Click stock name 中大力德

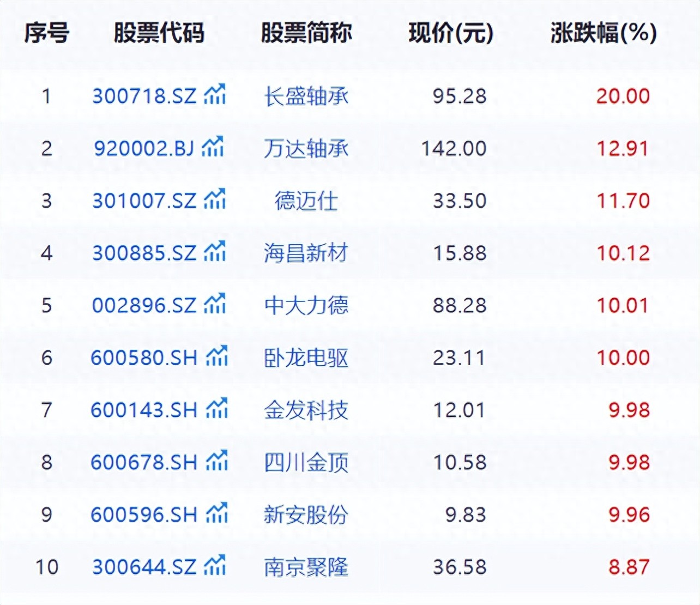tap(306, 306)
